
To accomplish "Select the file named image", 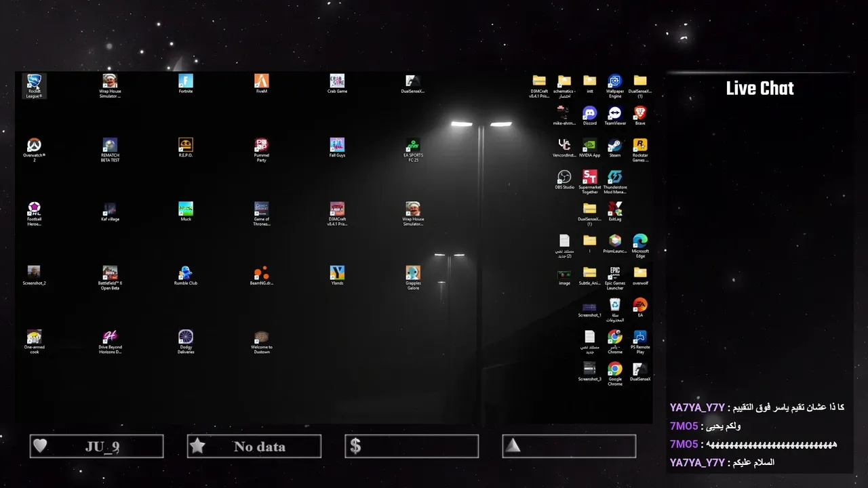I will pyautogui.click(x=564, y=277).
